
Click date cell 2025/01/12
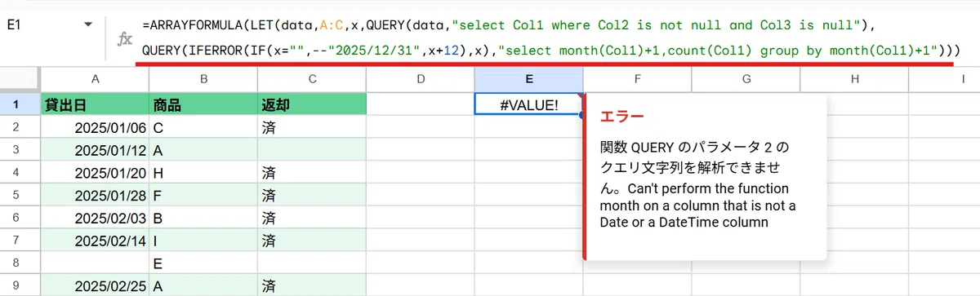pos(95,150)
